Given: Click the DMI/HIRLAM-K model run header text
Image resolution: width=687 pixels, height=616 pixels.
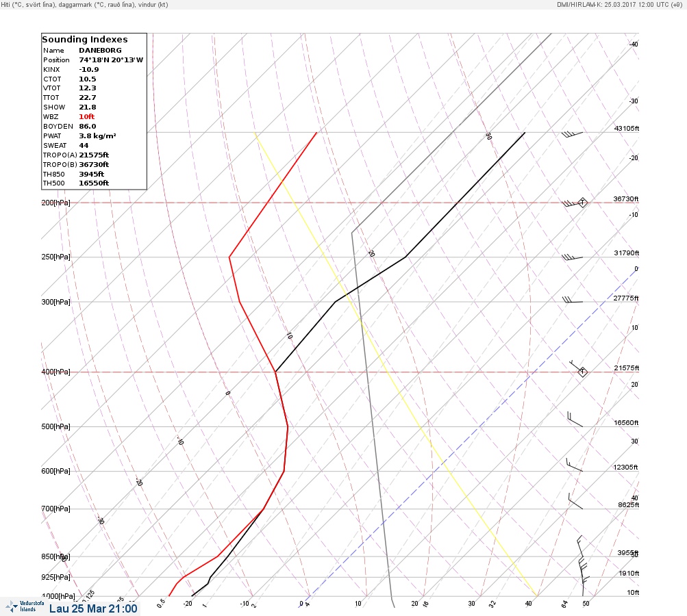Looking at the screenshot, I should click(619, 4).
